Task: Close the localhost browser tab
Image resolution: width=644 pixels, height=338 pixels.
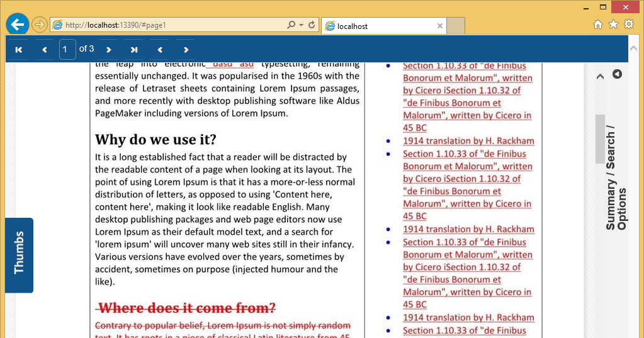Action: [x=440, y=26]
